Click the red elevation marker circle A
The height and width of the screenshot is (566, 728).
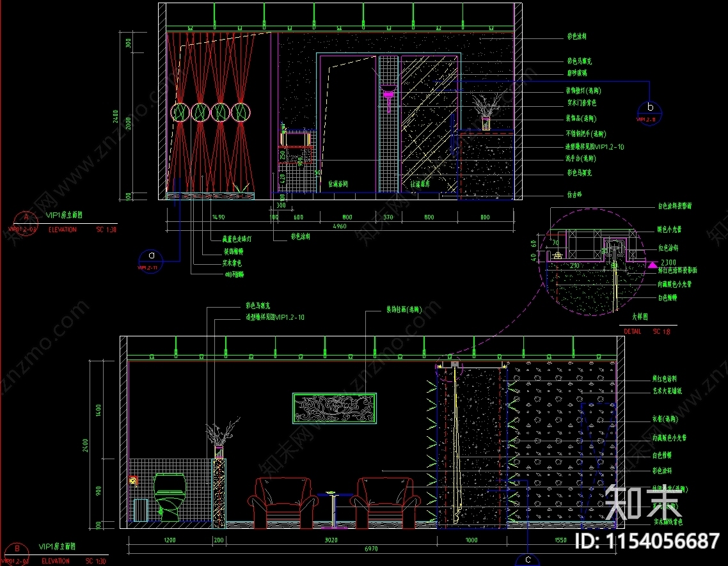point(26,223)
